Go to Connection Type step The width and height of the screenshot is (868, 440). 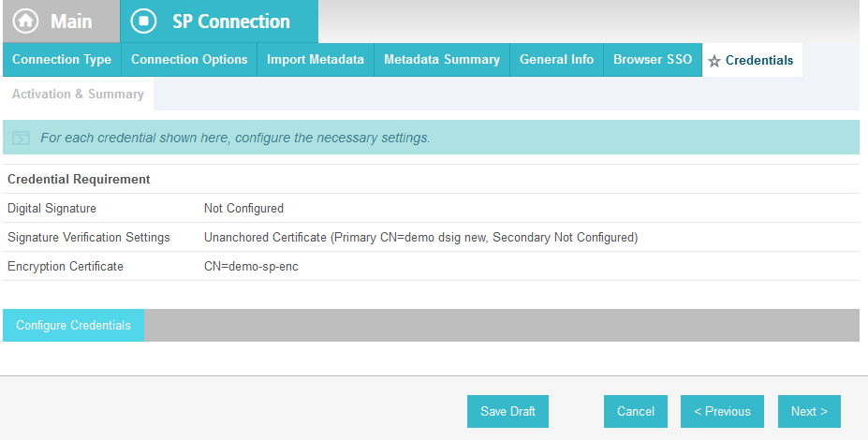62,60
